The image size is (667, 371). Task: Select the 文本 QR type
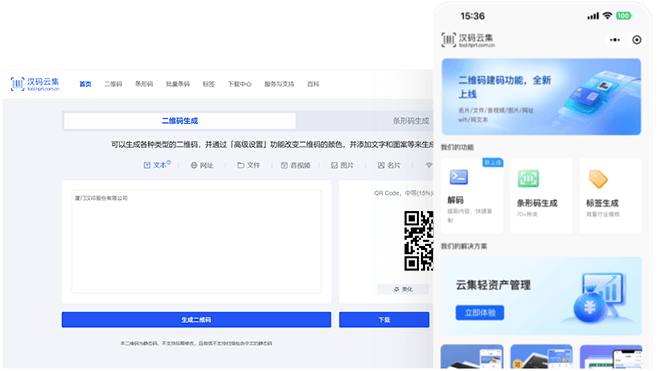157,165
